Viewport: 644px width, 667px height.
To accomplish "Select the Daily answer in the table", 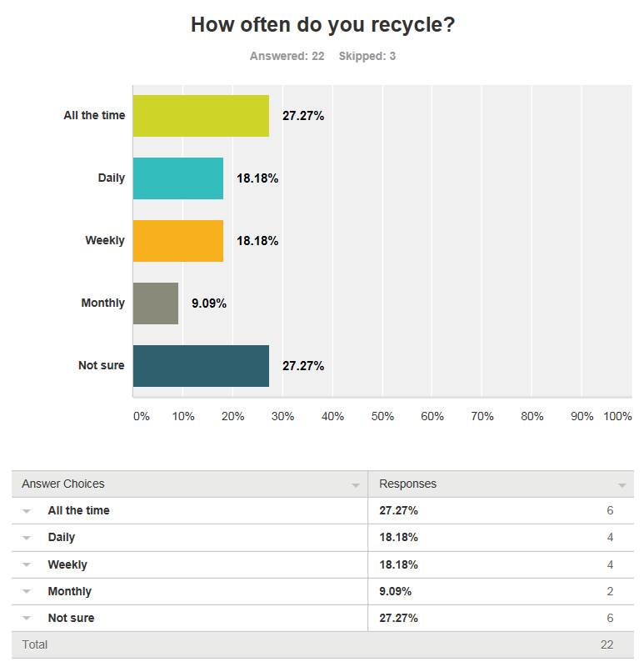I will click(x=62, y=537).
